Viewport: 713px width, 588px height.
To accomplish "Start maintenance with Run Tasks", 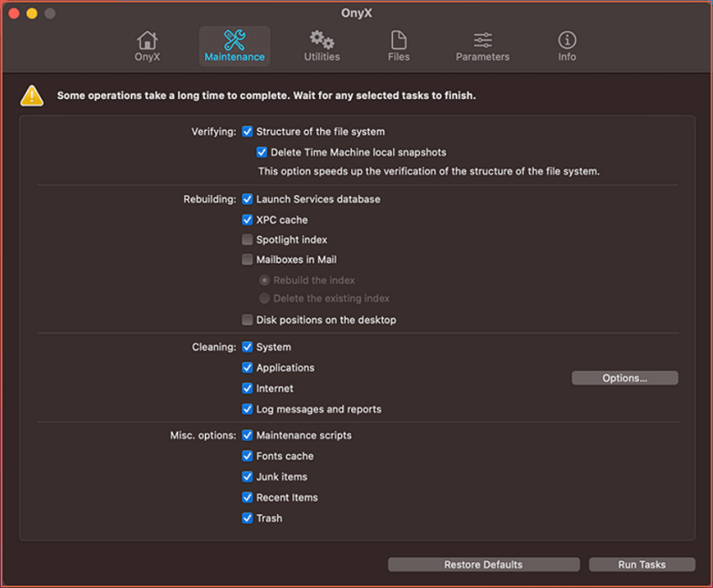I will point(642,564).
